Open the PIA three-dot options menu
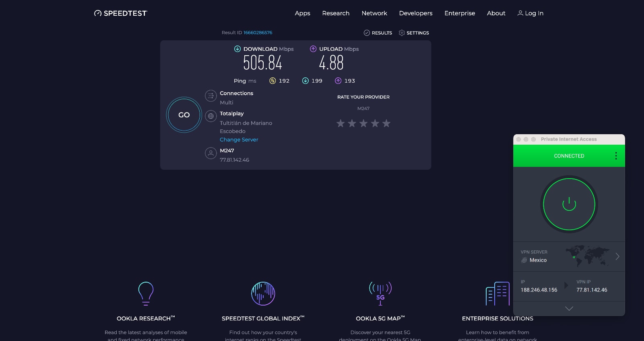 point(616,156)
